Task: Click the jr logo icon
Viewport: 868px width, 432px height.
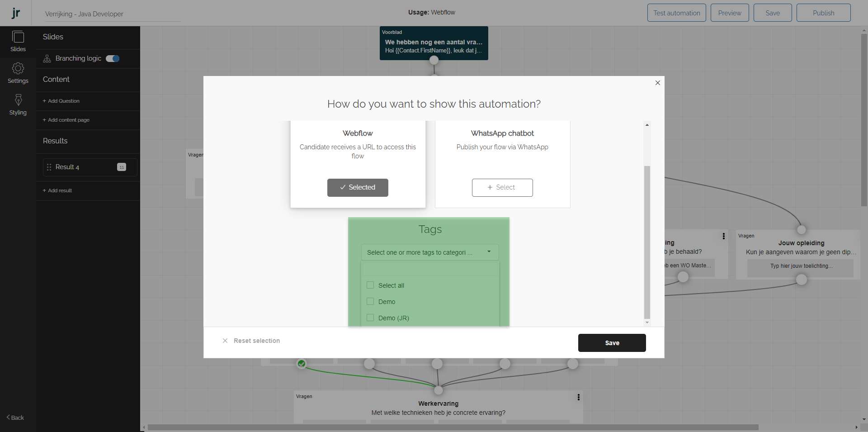Action: click(x=16, y=13)
